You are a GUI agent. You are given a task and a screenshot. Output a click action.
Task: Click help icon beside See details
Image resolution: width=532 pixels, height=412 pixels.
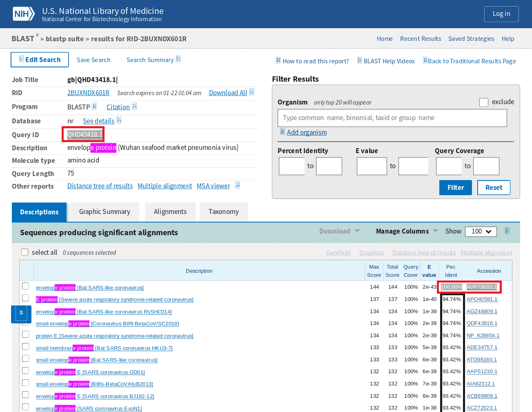119,120
